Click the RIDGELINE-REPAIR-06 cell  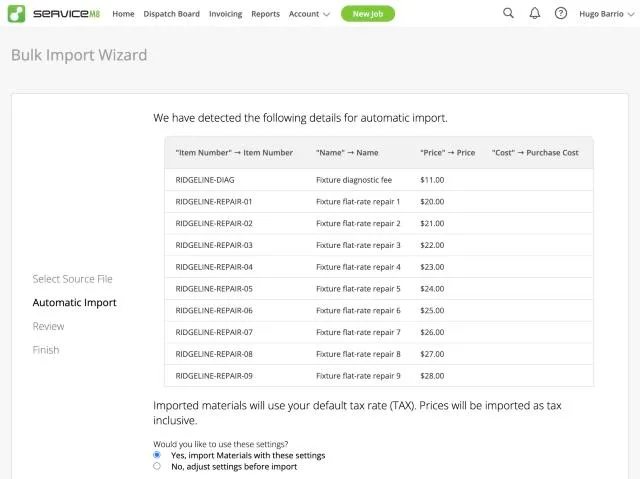click(x=214, y=310)
